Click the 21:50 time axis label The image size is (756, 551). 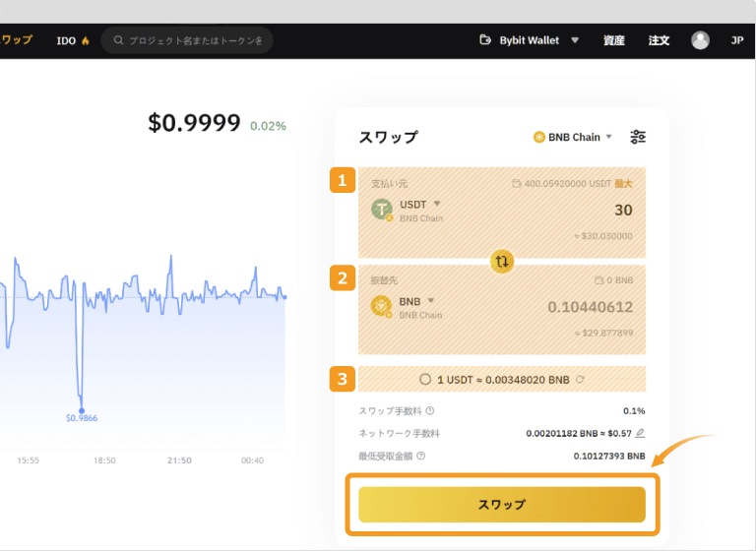coord(179,460)
